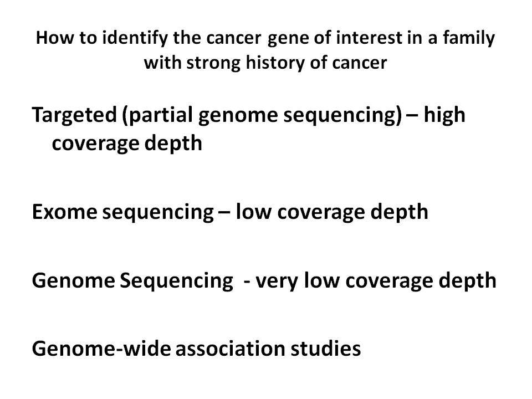
Task: Select the title's second line 'with strong history of cancer'
Action: [265, 63]
